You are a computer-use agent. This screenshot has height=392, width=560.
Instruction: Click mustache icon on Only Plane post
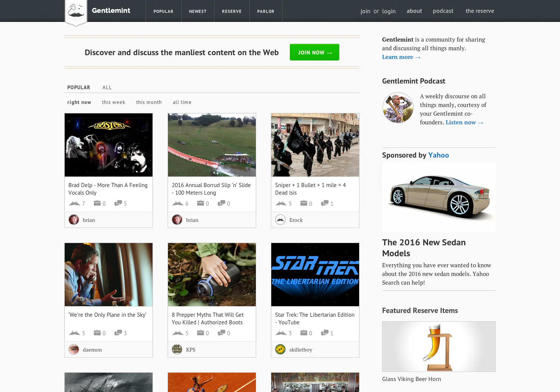74,333
